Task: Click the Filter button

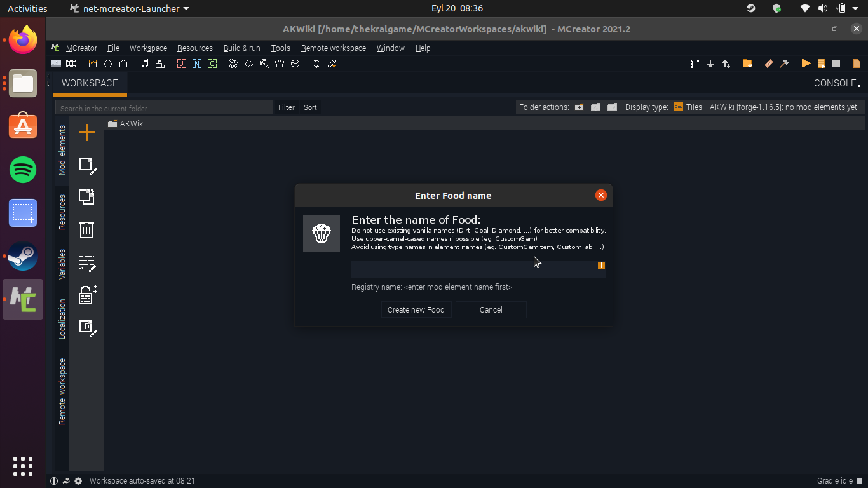Action: pyautogui.click(x=287, y=107)
